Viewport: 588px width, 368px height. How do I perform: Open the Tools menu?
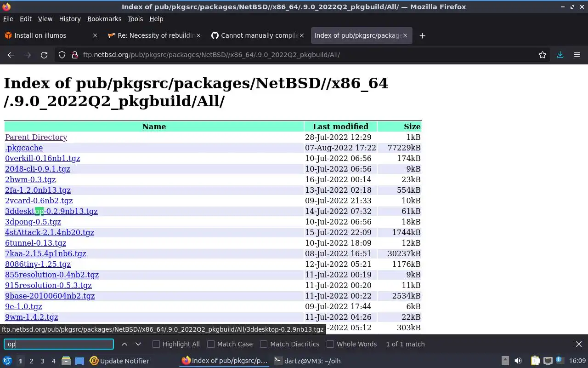click(x=135, y=19)
